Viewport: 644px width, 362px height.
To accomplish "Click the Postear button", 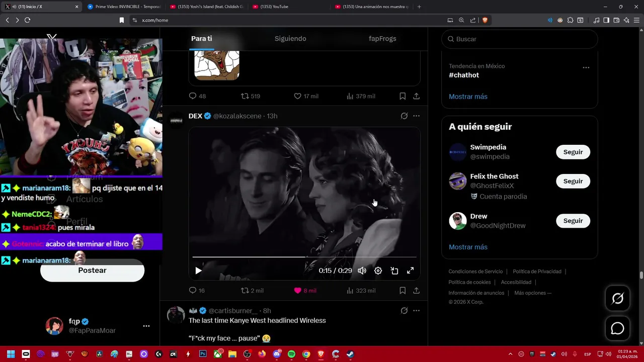I will point(92,270).
